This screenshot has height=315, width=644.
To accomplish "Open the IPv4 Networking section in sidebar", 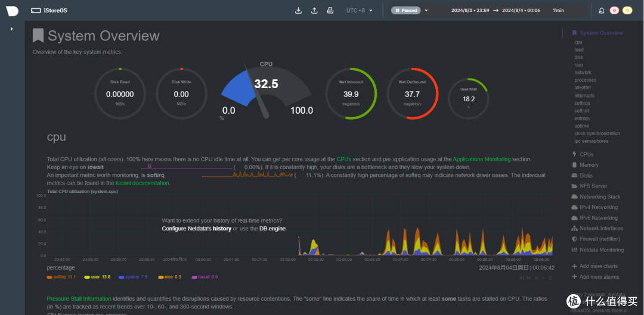I will [595, 207].
